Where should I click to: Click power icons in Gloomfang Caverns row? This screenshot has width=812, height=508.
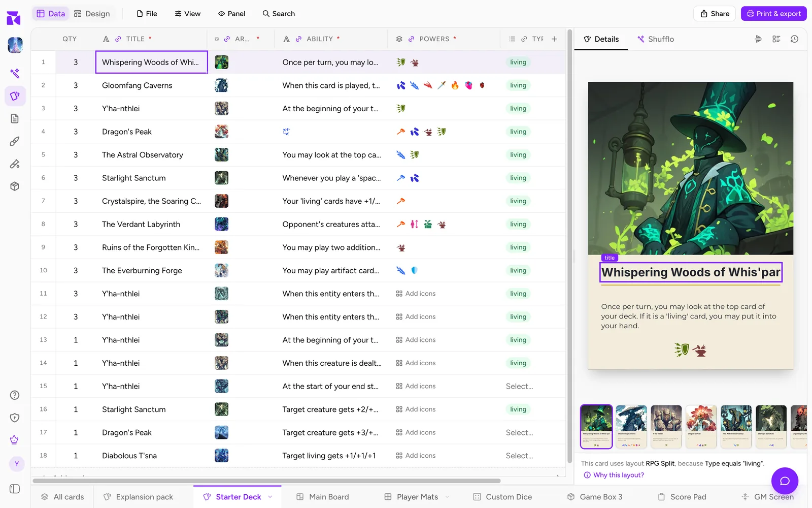pos(441,85)
